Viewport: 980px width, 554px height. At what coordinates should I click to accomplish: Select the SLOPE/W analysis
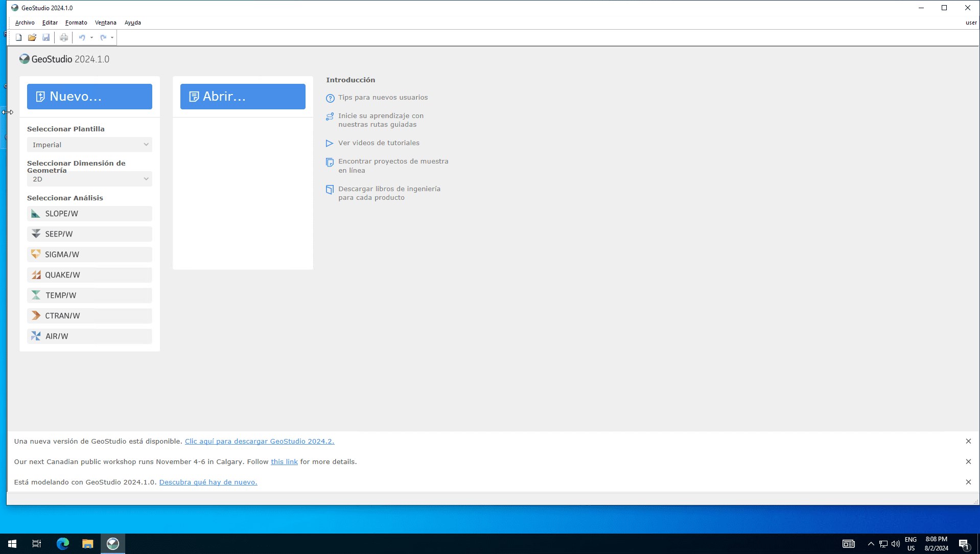pyautogui.click(x=89, y=214)
